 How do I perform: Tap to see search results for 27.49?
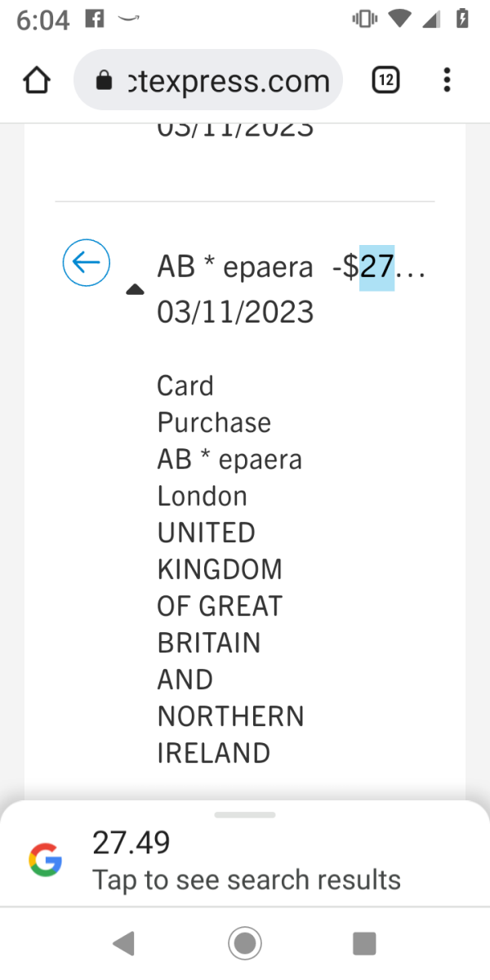click(x=246, y=880)
